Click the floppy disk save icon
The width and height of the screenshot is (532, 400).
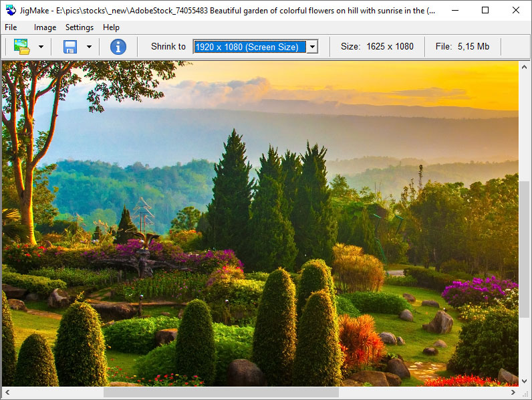(70, 47)
